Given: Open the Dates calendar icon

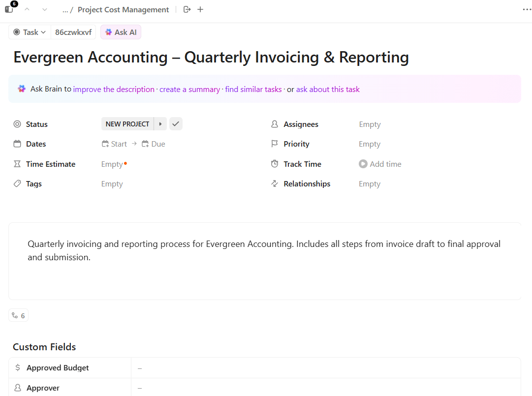Looking at the screenshot, I should pos(15,144).
